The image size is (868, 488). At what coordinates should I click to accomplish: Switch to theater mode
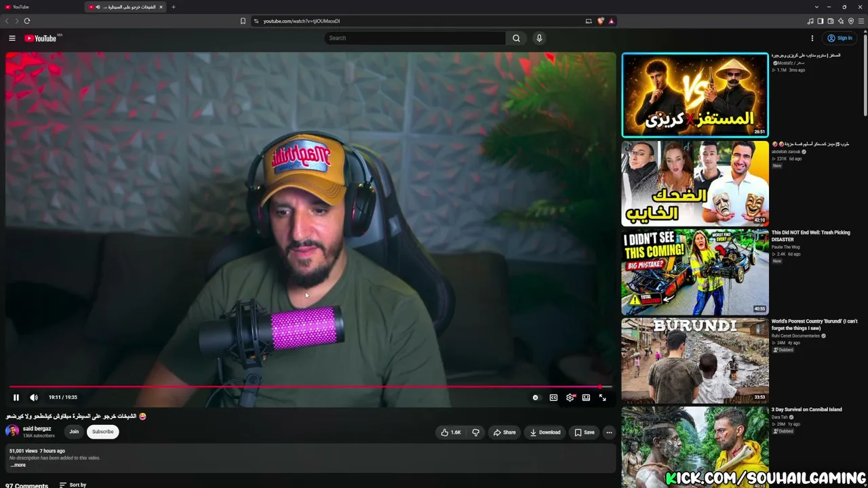pos(586,397)
